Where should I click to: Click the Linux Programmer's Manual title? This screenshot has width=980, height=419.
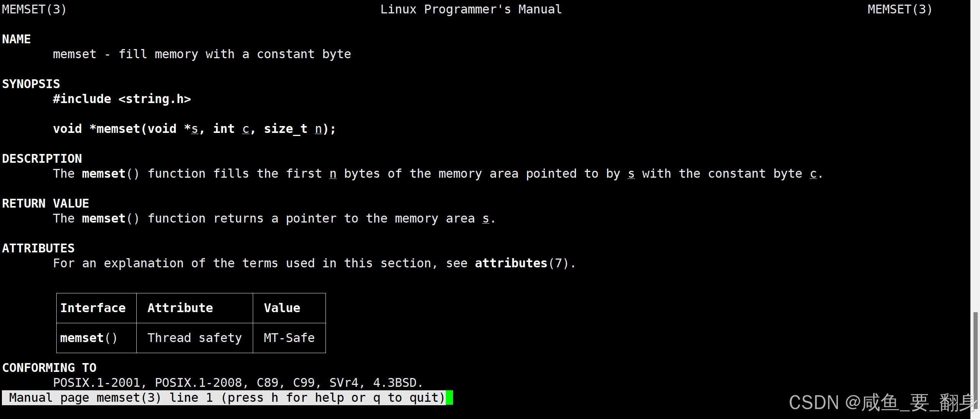[x=471, y=9]
